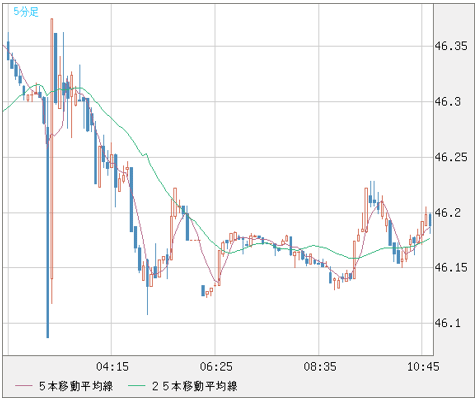
Task: Click the pink 5-period moving average swatch
Action: (x=24, y=386)
